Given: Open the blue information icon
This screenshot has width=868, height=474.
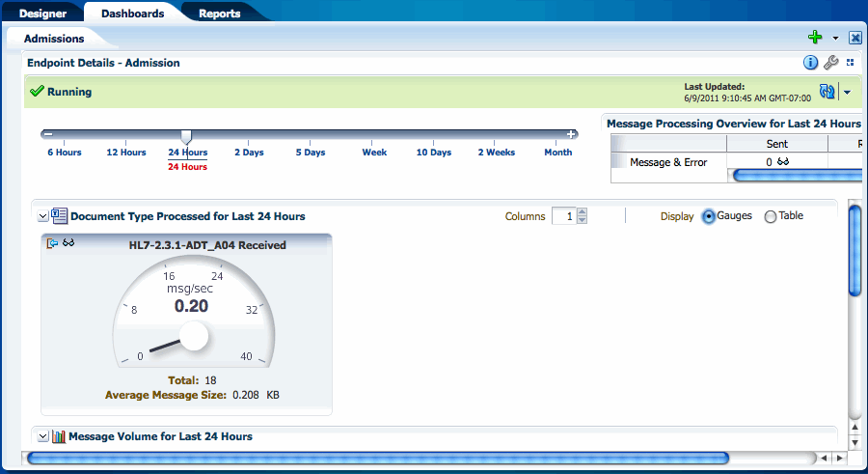Looking at the screenshot, I should pos(810,63).
